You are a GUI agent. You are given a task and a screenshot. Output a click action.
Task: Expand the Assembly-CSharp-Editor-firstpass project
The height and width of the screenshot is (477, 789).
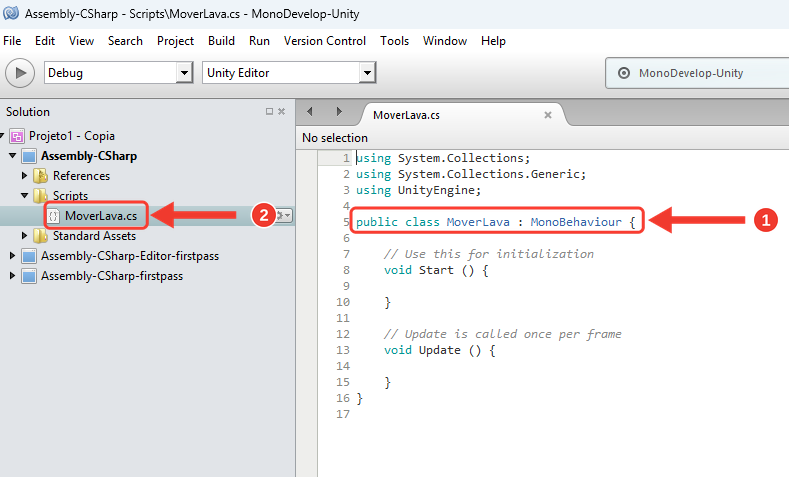[x=12, y=256]
